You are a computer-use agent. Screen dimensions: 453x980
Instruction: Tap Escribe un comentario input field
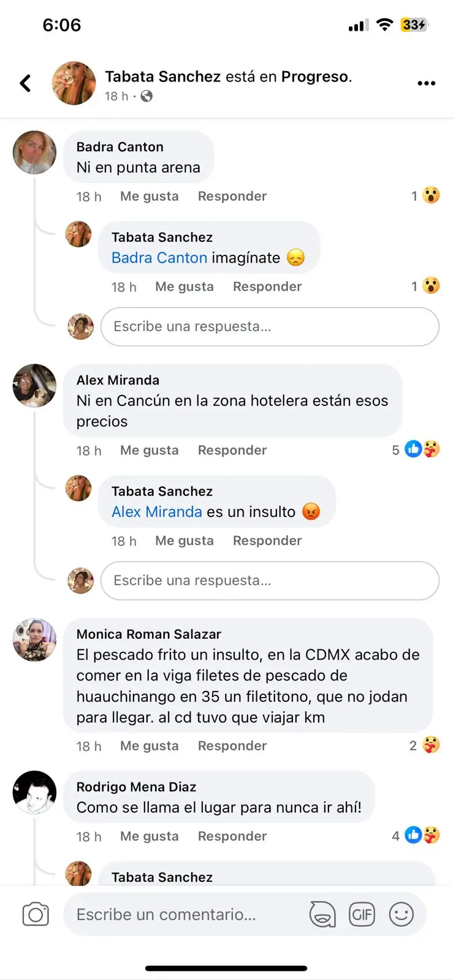[184, 914]
